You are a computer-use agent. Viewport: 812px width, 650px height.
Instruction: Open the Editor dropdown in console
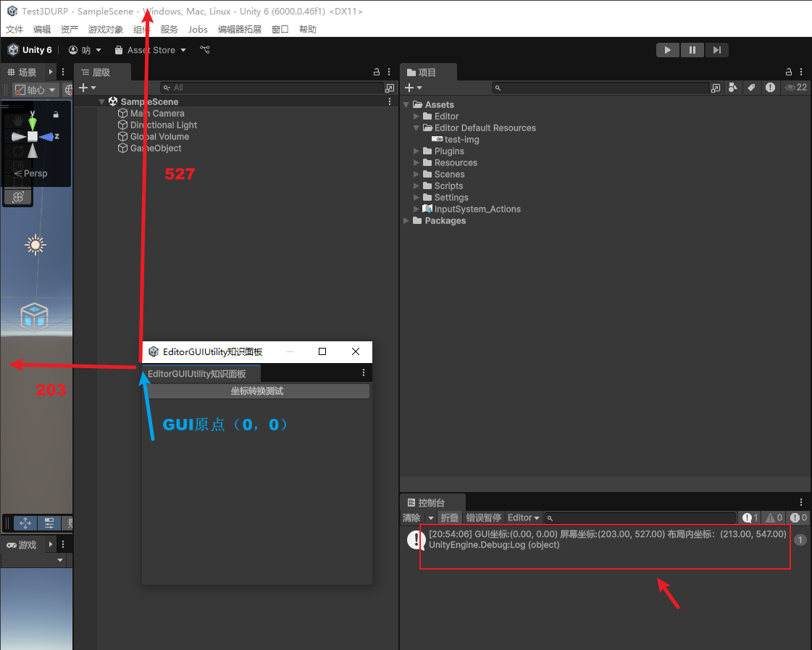(x=523, y=518)
